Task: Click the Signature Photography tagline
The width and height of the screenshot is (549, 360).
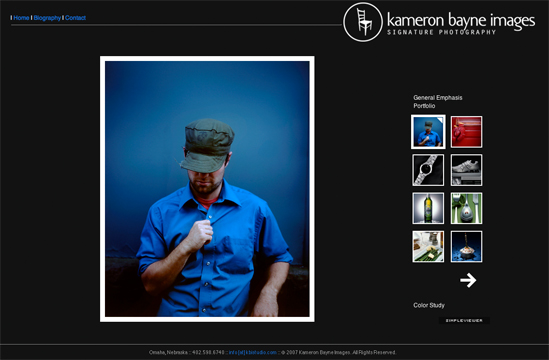Action: [441, 32]
